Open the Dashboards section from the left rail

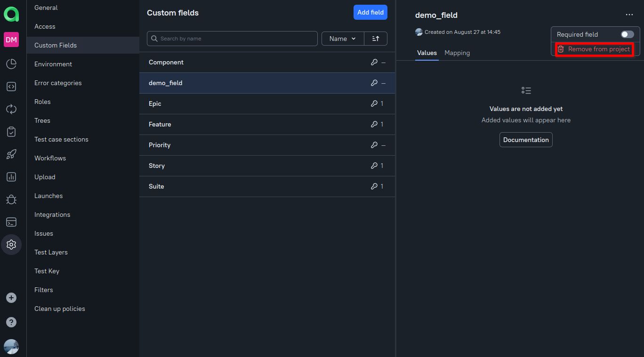[x=11, y=64]
